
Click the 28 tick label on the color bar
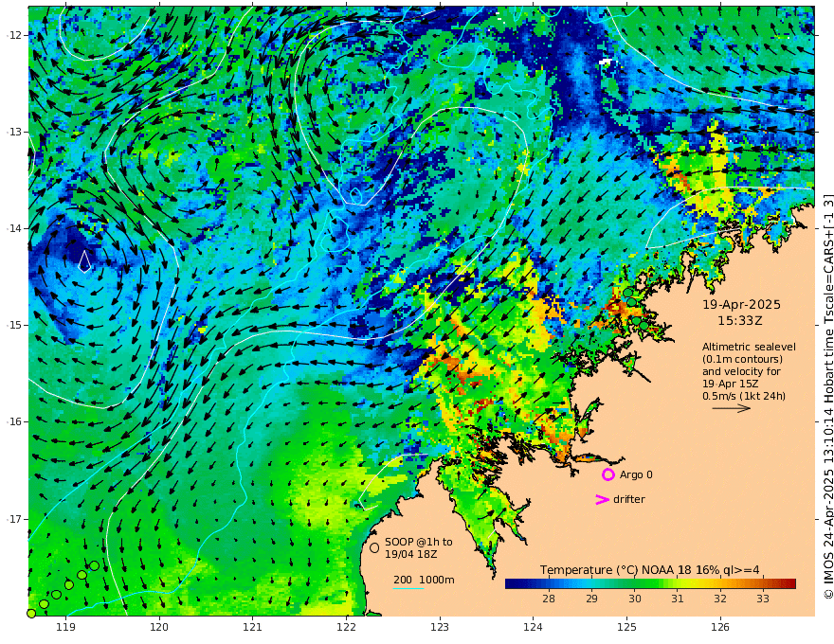coord(549,599)
